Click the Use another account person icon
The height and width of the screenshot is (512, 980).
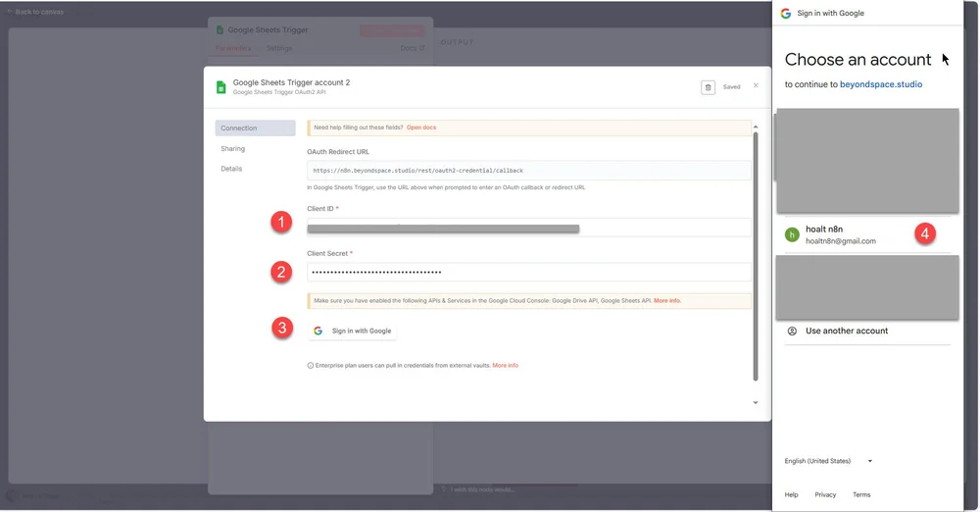tap(792, 332)
